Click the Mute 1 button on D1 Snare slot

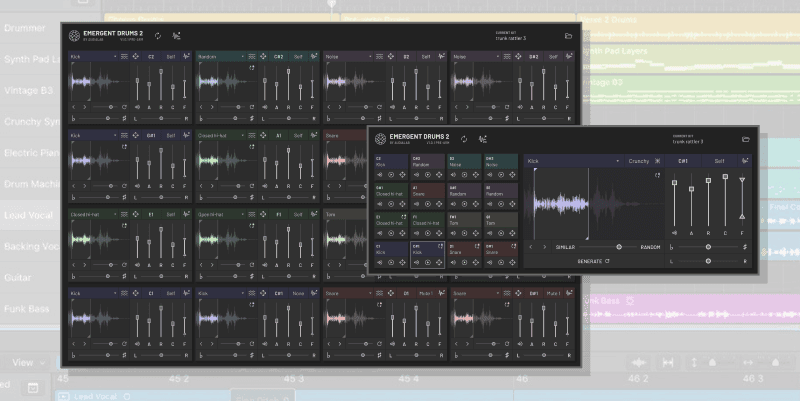click(x=426, y=293)
